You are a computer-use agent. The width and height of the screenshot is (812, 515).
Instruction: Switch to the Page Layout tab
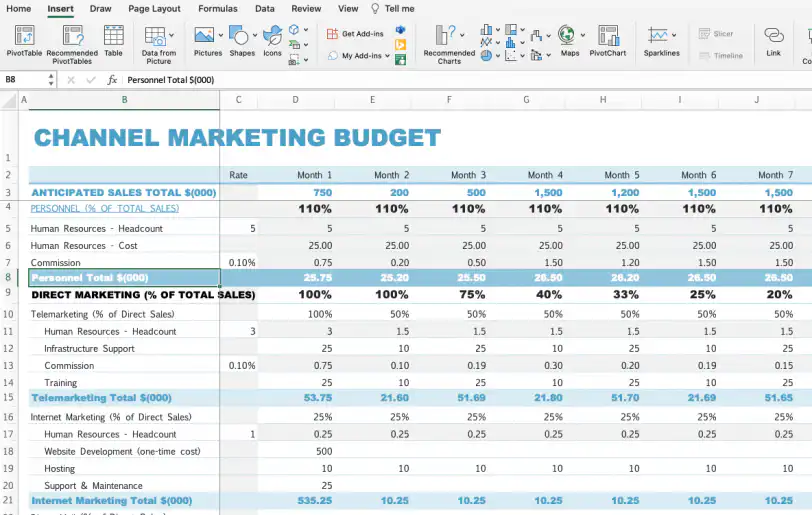[154, 9]
